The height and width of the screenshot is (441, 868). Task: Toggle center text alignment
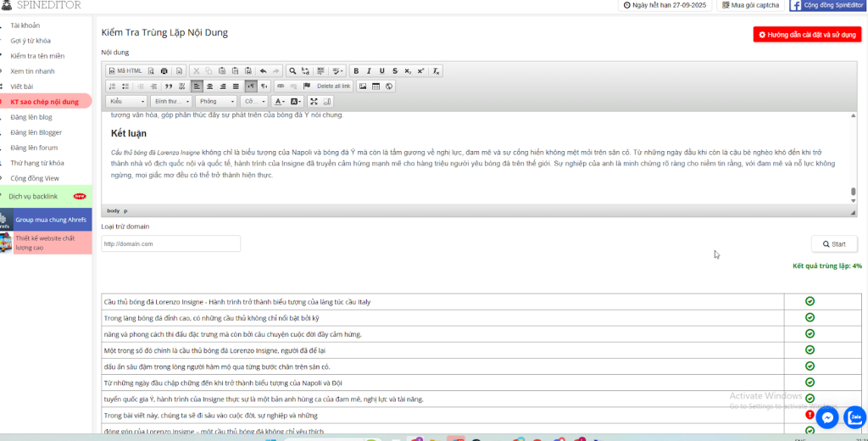(209, 87)
